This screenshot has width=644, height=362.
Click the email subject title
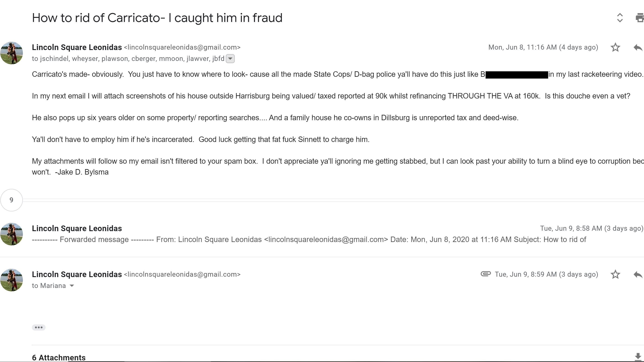(x=157, y=18)
